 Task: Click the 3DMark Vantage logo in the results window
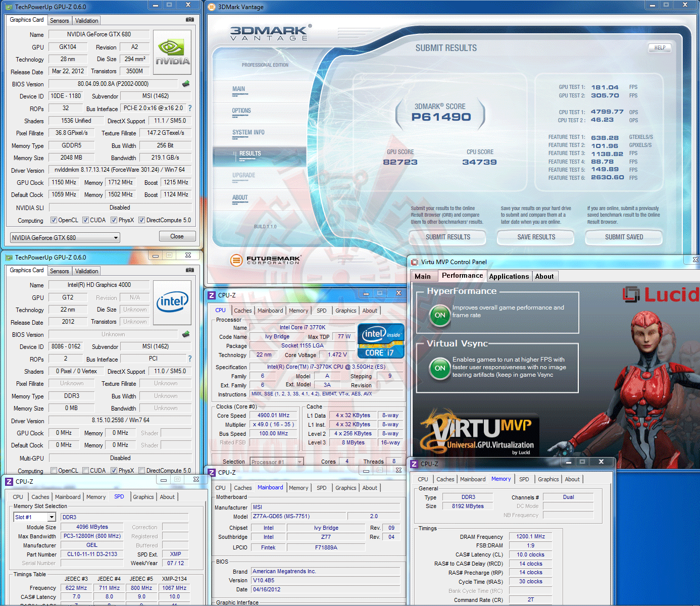click(271, 32)
